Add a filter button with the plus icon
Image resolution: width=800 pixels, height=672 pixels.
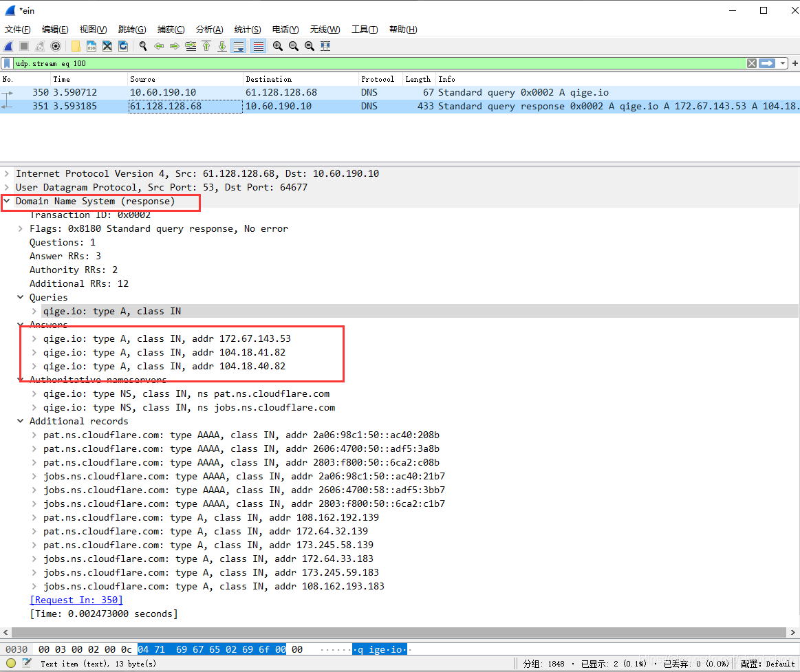point(795,63)
